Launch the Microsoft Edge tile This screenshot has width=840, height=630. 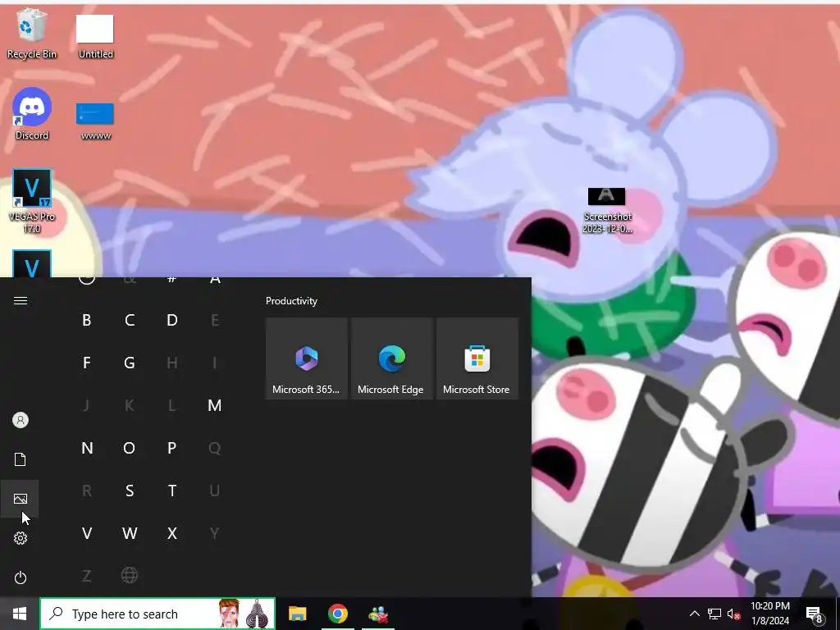391,358
